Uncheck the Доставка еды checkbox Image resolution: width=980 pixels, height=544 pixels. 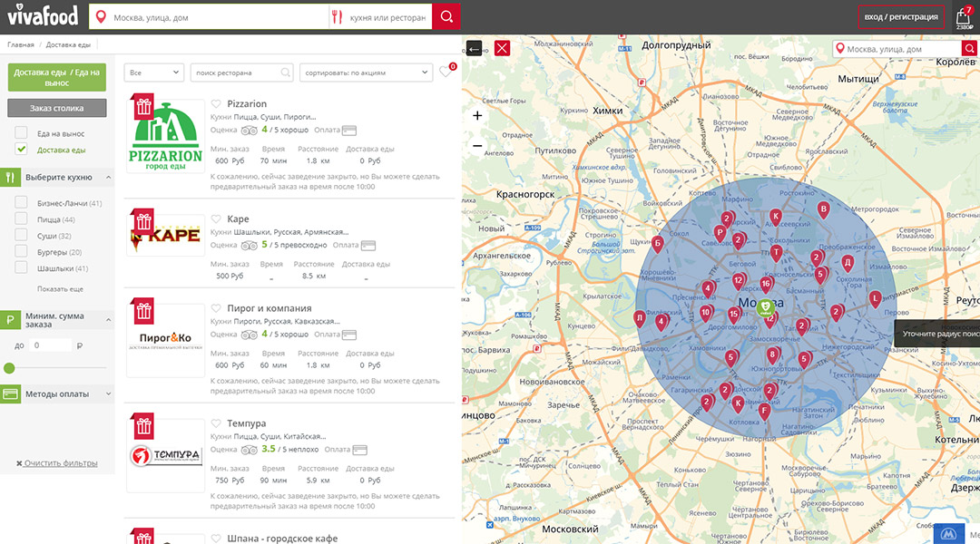21,150
